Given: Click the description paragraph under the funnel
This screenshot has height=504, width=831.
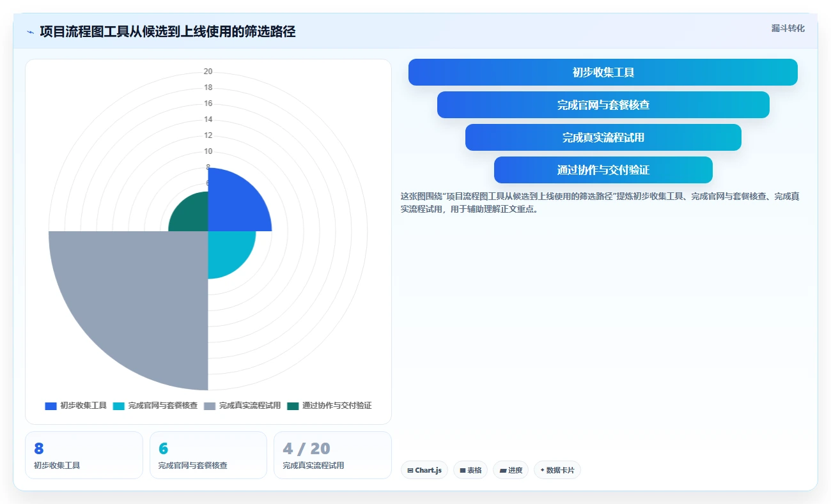Looking at the screenshot, I should click(600, 202).
